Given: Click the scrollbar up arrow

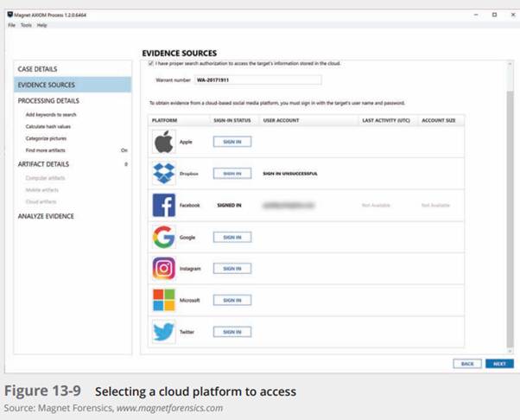Looking at the screenshot, I should coord(510,64).
